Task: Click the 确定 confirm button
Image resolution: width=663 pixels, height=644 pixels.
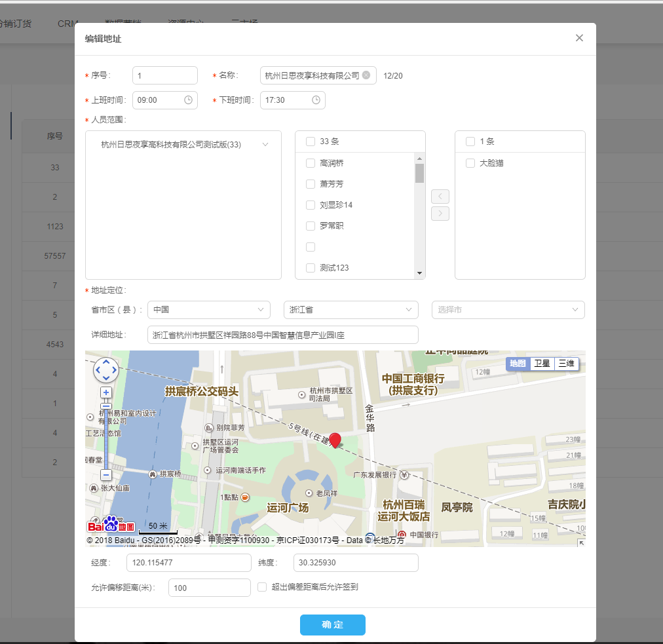Action: pyautogui.click(x=332, y=625)
